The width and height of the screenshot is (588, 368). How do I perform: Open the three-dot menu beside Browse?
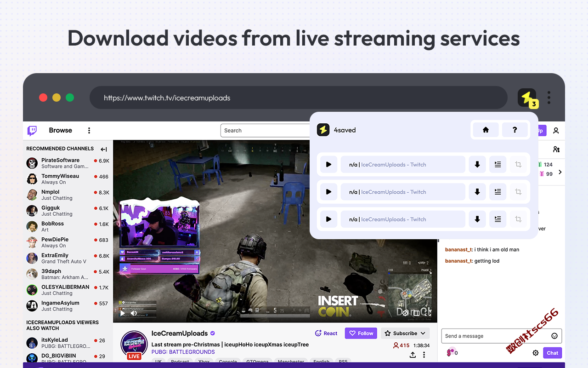click(89, 131)
